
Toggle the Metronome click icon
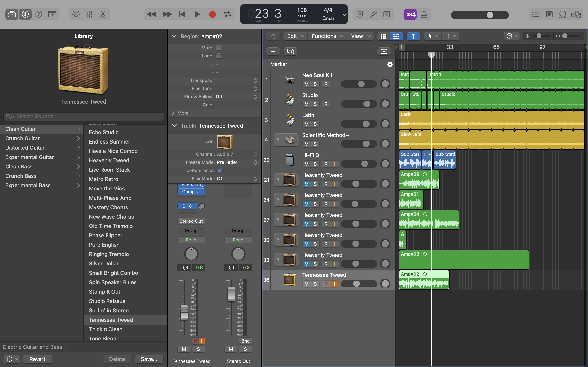pos(424,14)
